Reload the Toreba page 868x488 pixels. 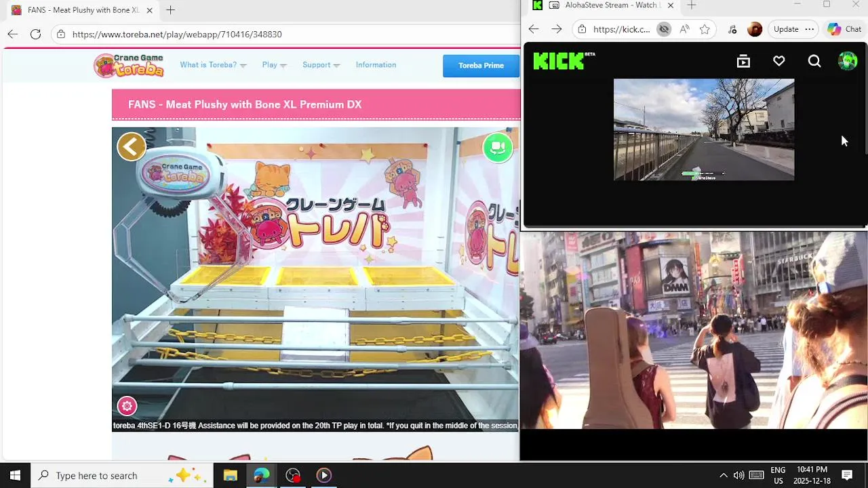(35, 34)
